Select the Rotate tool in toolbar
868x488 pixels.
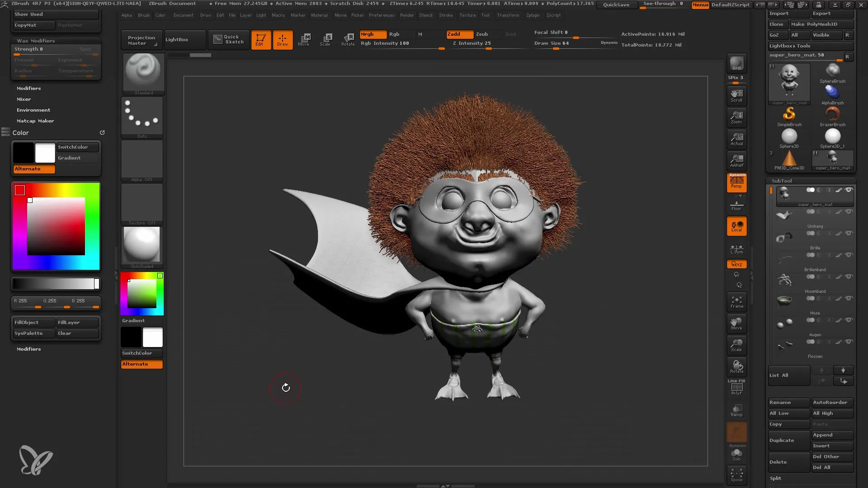[x=348, y=39]
